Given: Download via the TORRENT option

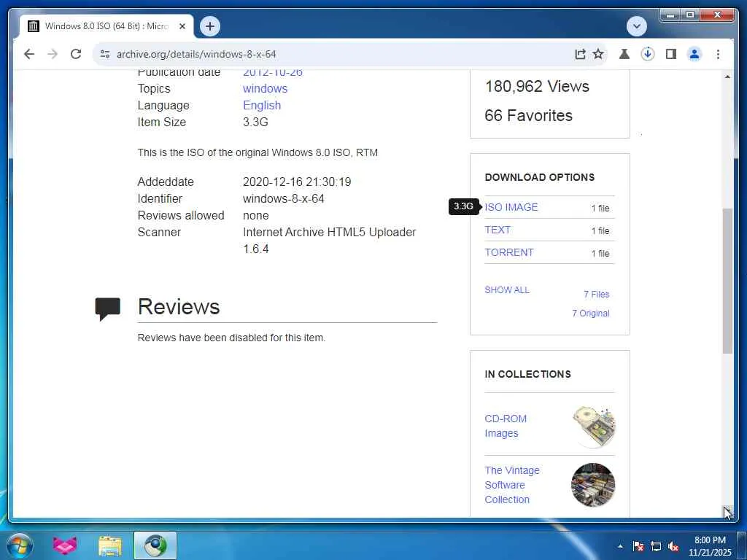Looking at the screenshot, I should (508, 252).
